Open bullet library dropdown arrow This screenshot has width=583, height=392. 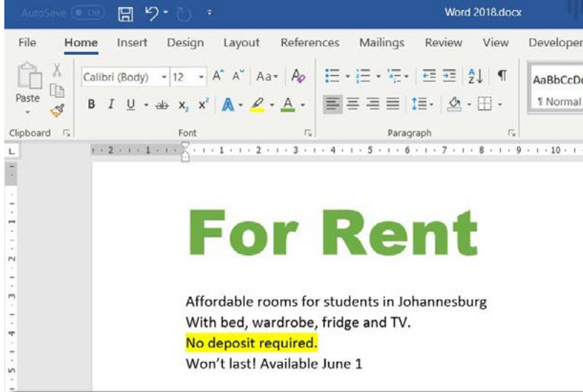(x=347, y=77)
